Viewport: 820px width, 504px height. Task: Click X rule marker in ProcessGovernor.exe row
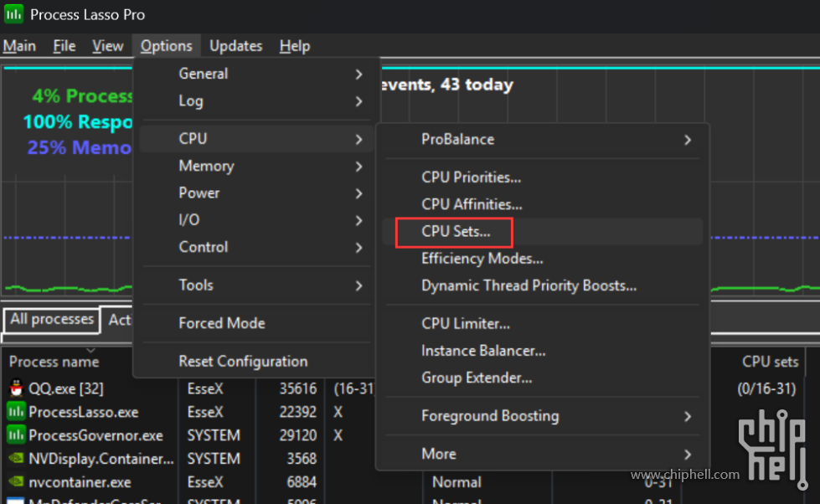[x=338, y=435]
